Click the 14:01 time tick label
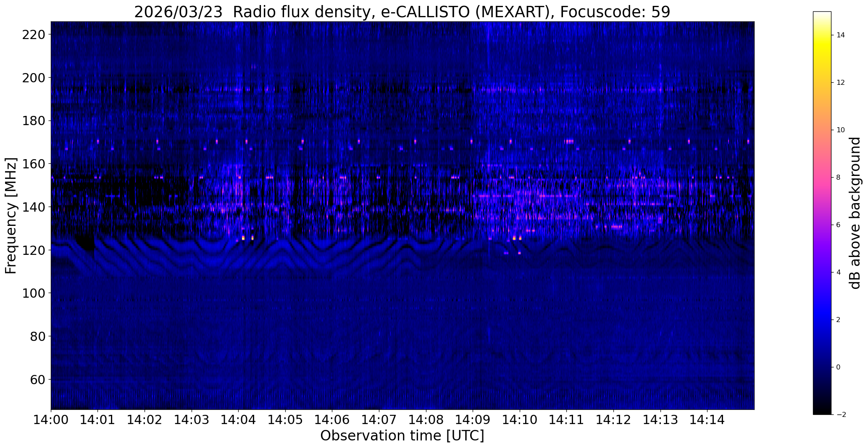The height and width of the screenshot is (448, 868). [98, 419]
